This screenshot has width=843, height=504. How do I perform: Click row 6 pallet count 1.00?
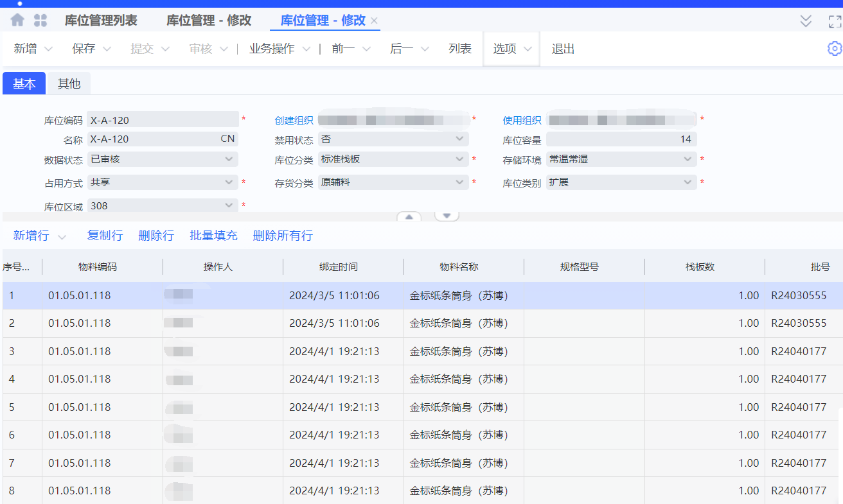tap(705, 435)
